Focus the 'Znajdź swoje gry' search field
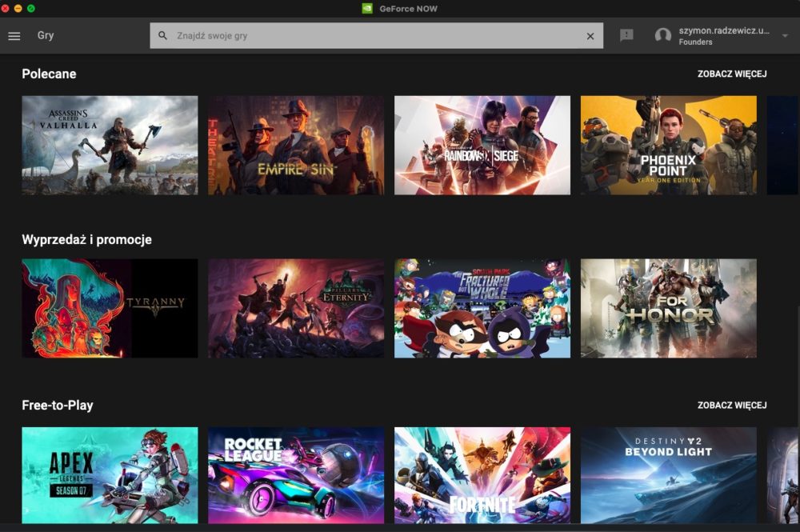 [x=377, y=36]
